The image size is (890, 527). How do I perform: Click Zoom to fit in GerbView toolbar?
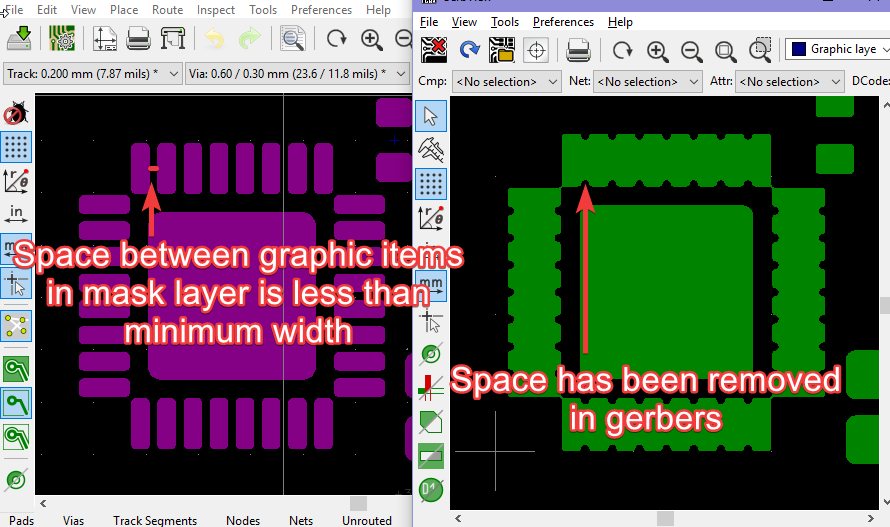coord(725,51)
